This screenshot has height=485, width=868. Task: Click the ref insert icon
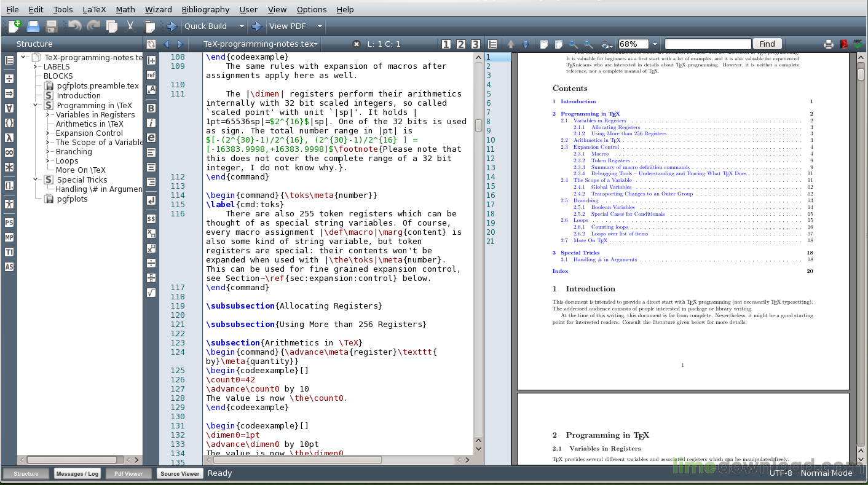(x=151, y=75)
